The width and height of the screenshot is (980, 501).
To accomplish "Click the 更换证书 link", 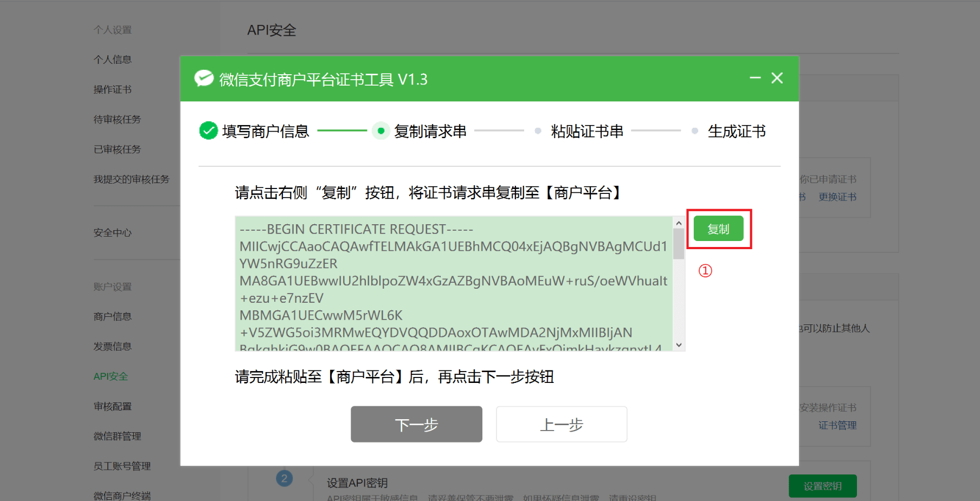I will (x=837, y=197).
